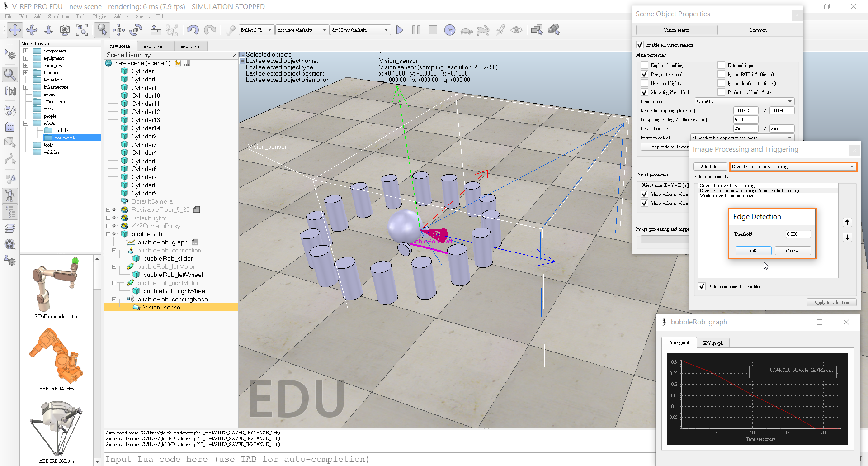Open the Simulation menu
Image resolution: width=868 pixels, height=466 pixels.
click(x=59, y=16)
